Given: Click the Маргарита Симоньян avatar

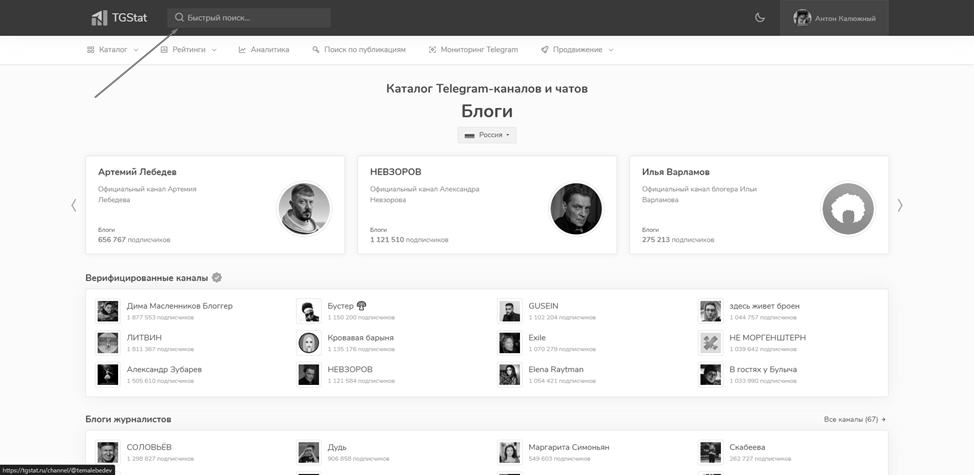Looking at the screenshot, I should click(509, 452).
